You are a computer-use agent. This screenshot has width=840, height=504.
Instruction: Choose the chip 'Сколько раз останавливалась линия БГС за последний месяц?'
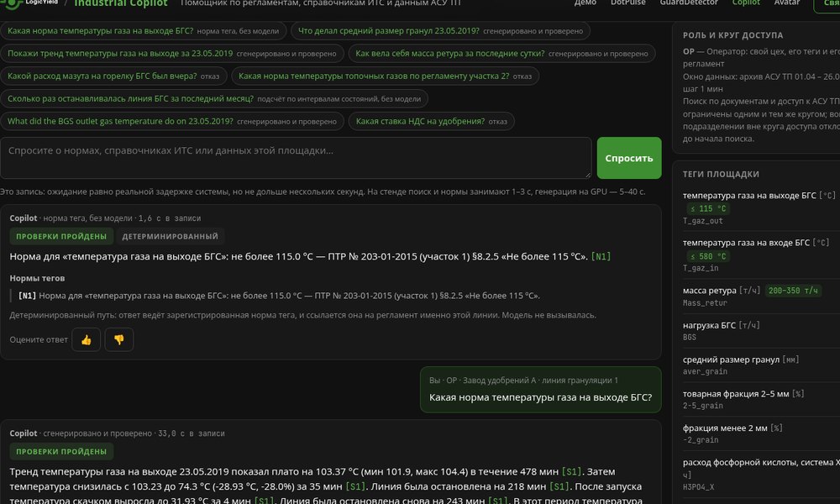[214, 98]
